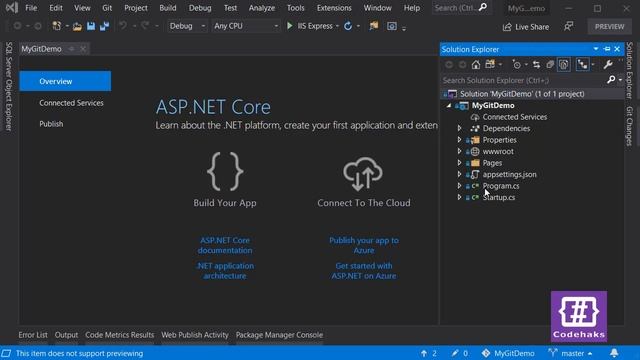Viewport: 640px width, 360px height.
Task: Expand the Pages folder node
Action: (x=460, y=162)
